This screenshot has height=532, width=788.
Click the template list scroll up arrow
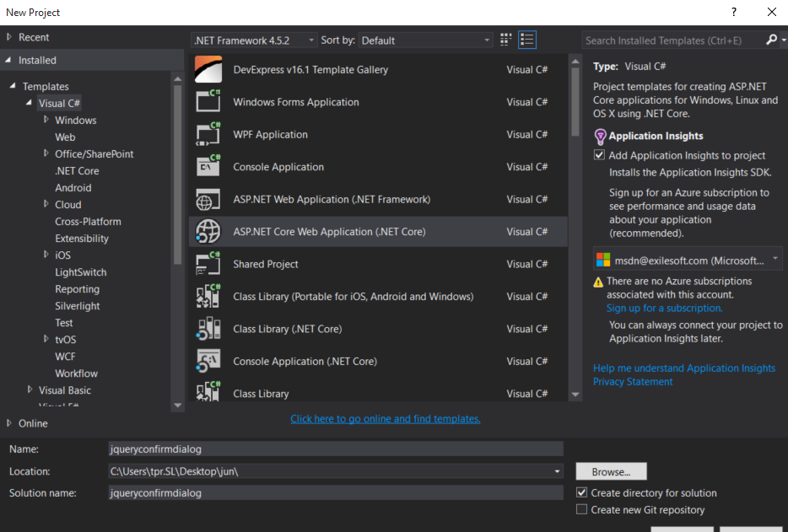point(575,62)
